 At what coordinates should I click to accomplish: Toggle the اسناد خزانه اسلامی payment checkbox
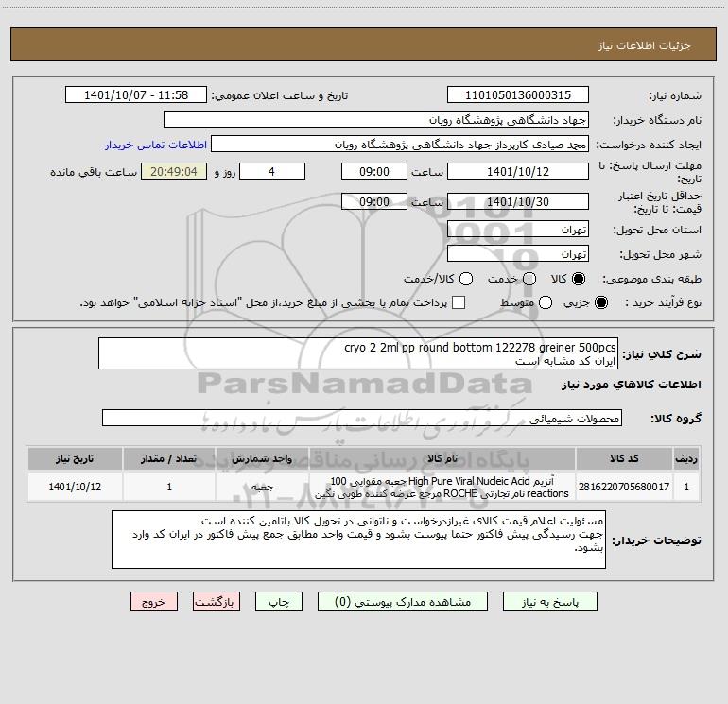tap(459, 302)
